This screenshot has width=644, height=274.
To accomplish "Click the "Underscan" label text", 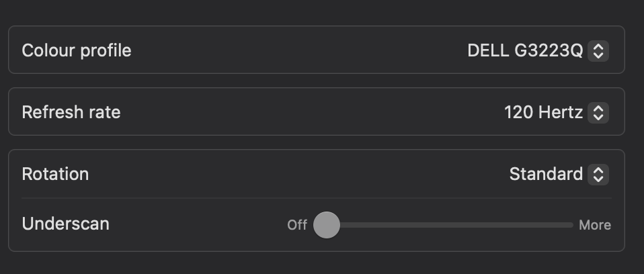I will point(65,224).
